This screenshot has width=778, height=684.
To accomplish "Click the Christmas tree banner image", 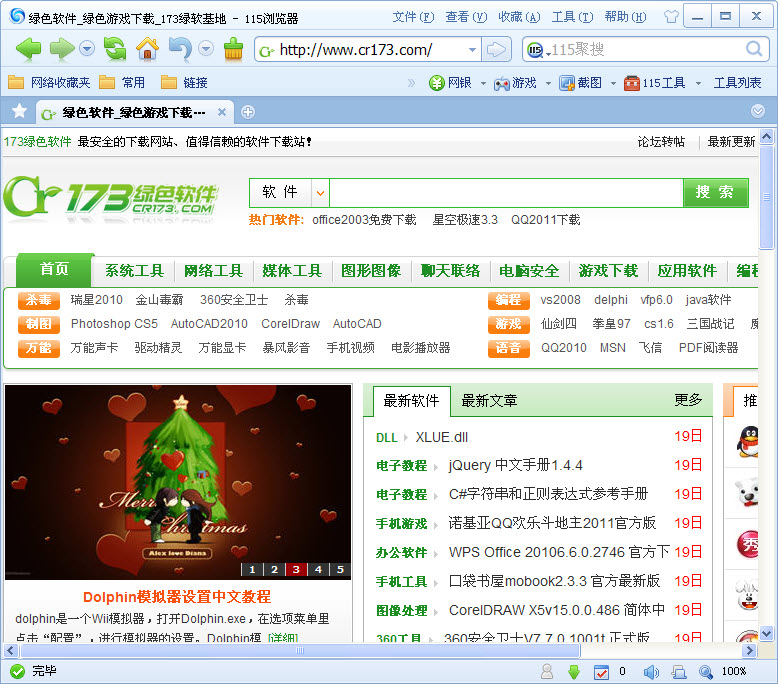I will point(178,482).
